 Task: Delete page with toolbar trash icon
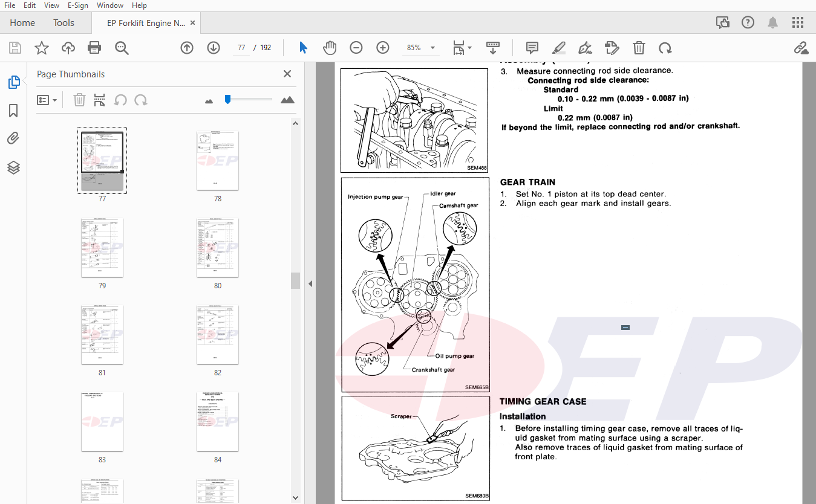point(639,48)
